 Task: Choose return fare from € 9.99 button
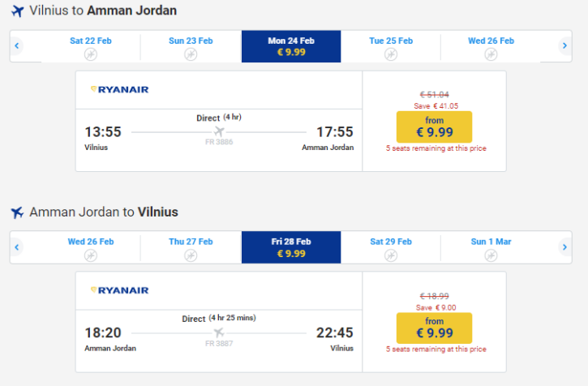tap(434, 328)
